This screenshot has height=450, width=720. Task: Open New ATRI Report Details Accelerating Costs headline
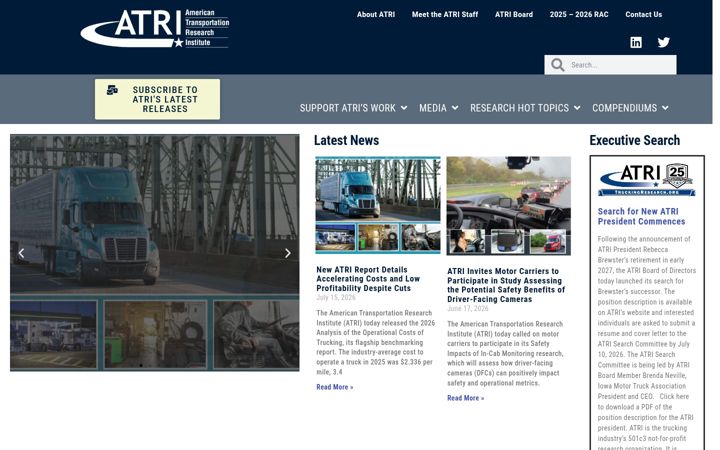pyautogui.click(x=368, y=279)
